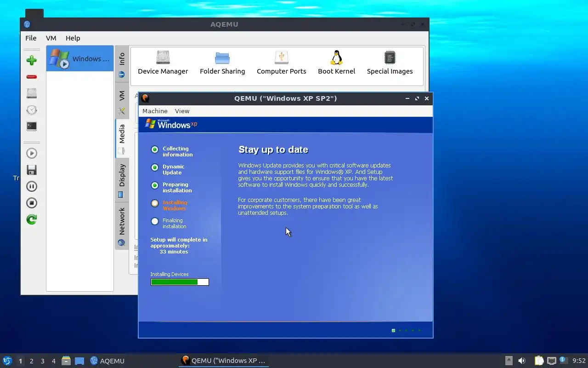Open the Lubuntu start menu
Viewport: 588px width, 368px height.
click(x=7, y=361)
